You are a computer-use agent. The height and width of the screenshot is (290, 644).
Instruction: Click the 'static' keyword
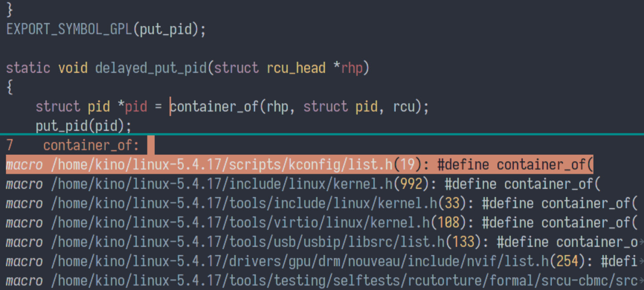tap(28, 68)
